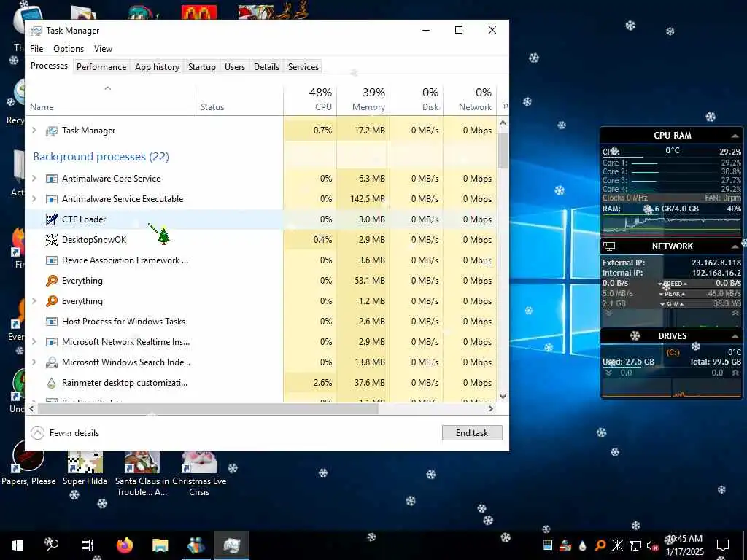Click the horizontal scrollbar right arrow

tap(491, 408)
